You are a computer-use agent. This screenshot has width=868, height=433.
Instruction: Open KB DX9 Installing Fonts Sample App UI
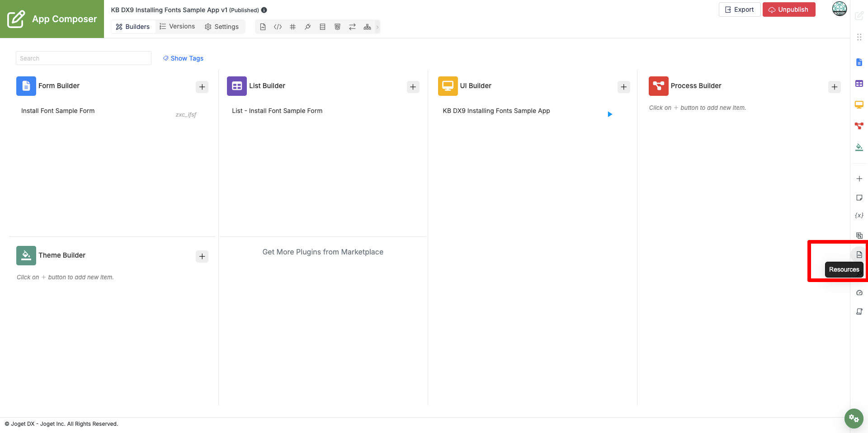pos(496,111)
